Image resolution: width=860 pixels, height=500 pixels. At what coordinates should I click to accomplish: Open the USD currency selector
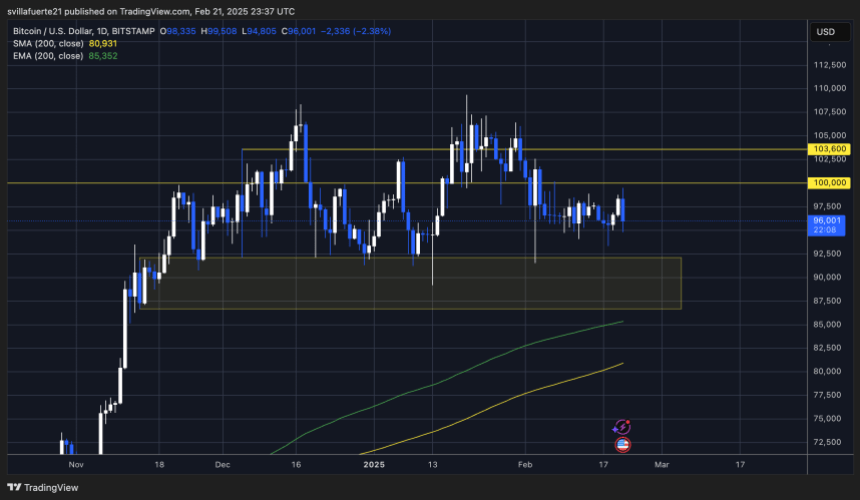825,32
